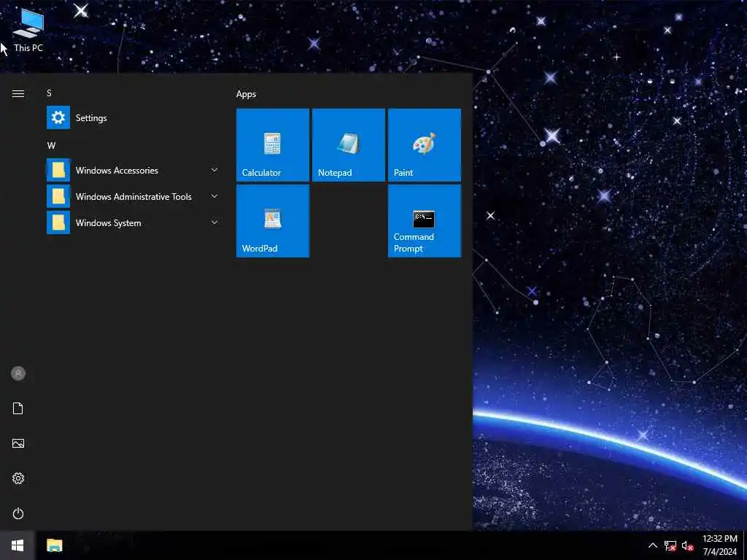Click the Windows Accessories folder icon
This screenshot has width=747, height=560.
tap(58, 170)
